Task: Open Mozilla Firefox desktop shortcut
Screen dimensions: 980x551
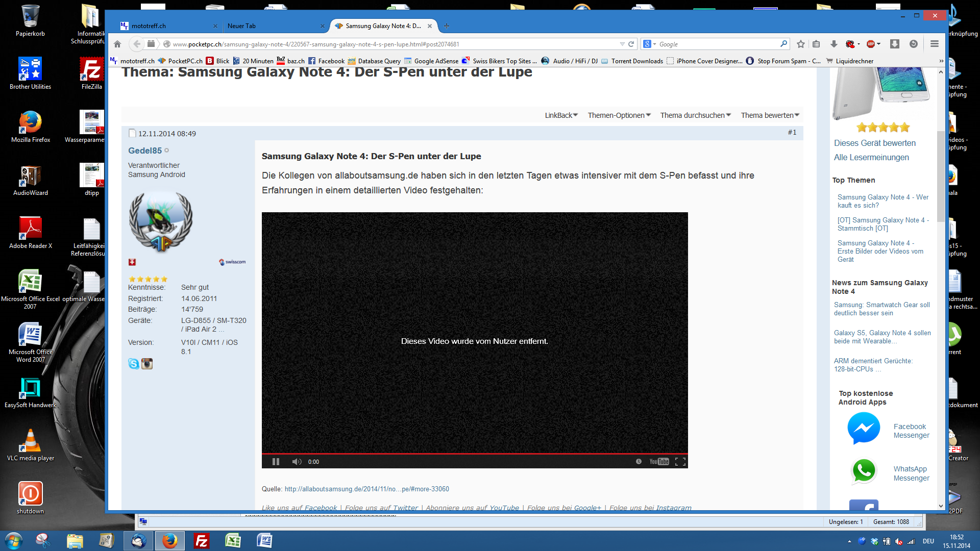Action: pyautogui.click(x=31, y=127)
